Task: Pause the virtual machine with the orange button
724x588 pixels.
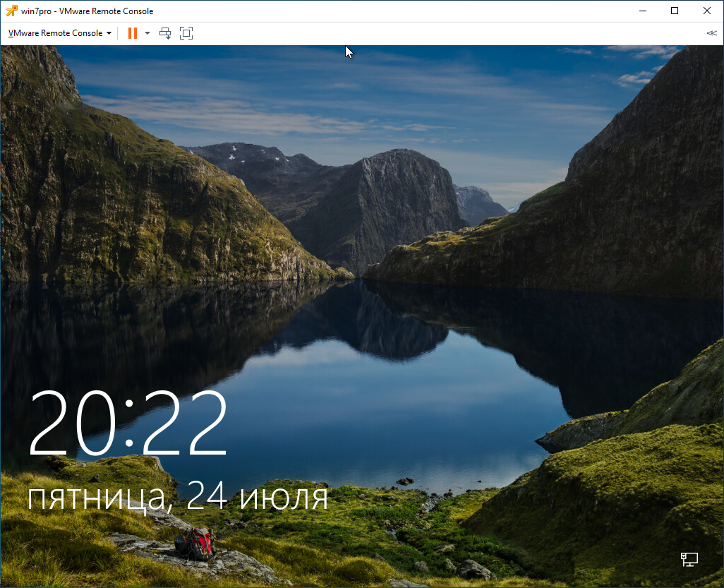Action: coord(133,33)
